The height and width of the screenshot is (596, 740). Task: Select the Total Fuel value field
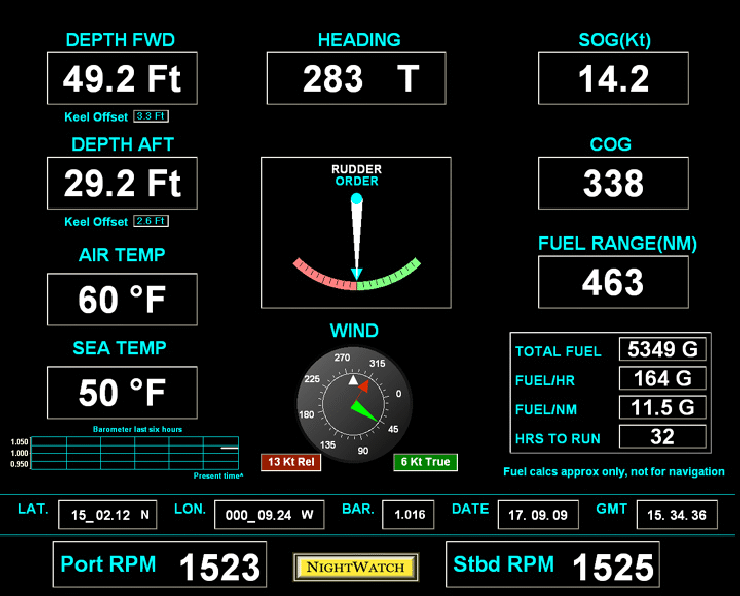click(662, 350)
